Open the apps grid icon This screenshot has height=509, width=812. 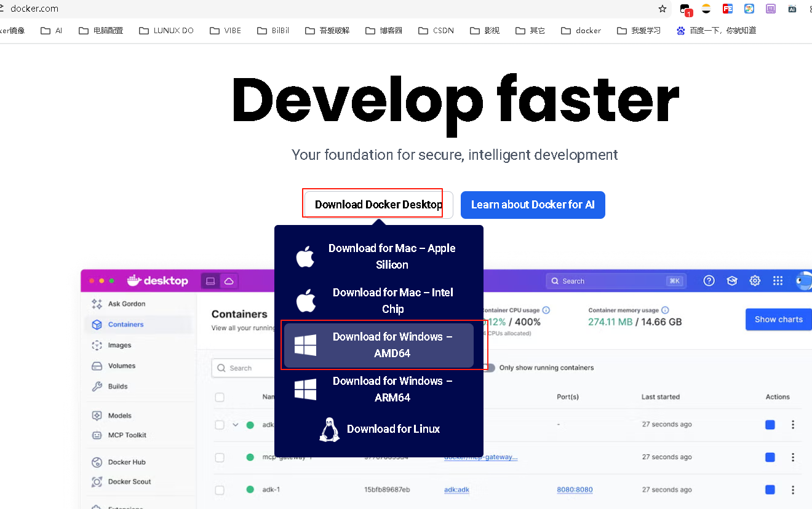[x=778, y=281]
